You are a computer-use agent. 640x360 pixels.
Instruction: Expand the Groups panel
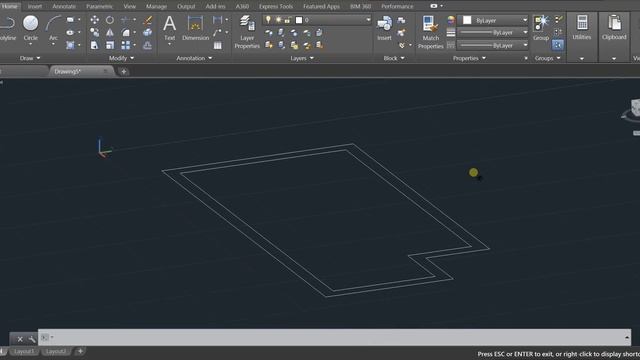(548, 58)
